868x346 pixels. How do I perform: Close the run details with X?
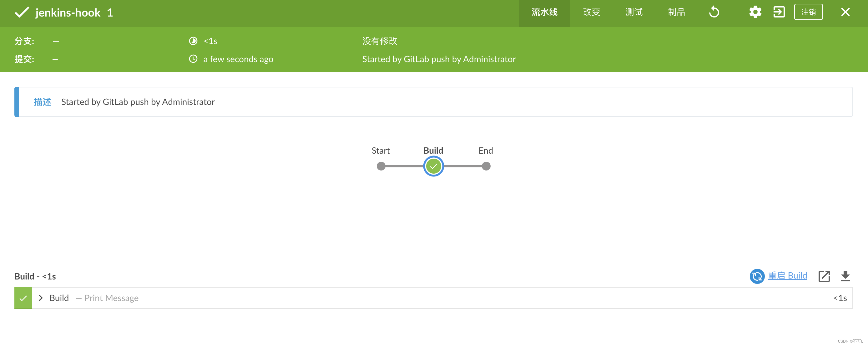pyautogui.click(x=845, y=12)
